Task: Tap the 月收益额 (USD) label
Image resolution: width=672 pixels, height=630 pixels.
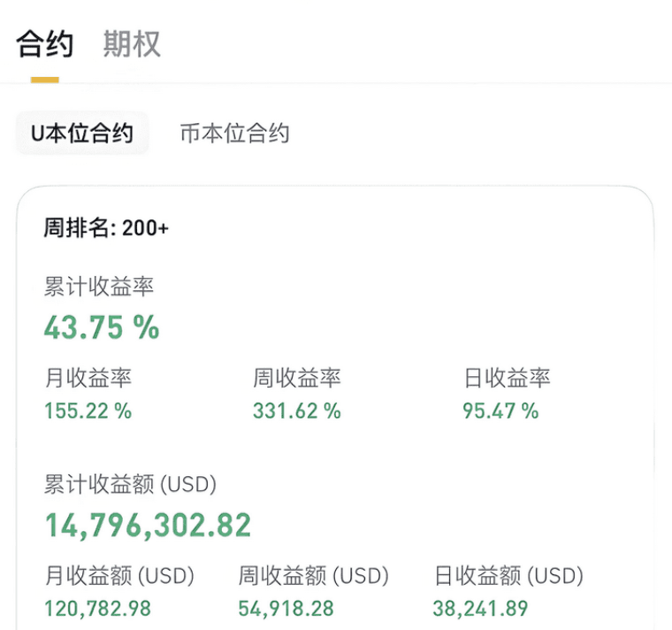Action: [x=119, y=575]
